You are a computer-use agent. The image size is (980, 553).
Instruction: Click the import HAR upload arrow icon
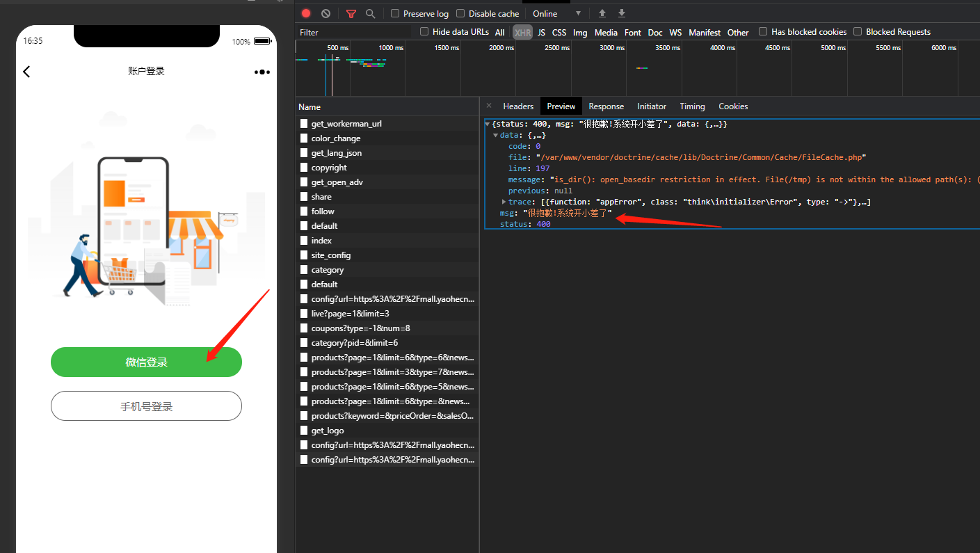tap(602, 13)
